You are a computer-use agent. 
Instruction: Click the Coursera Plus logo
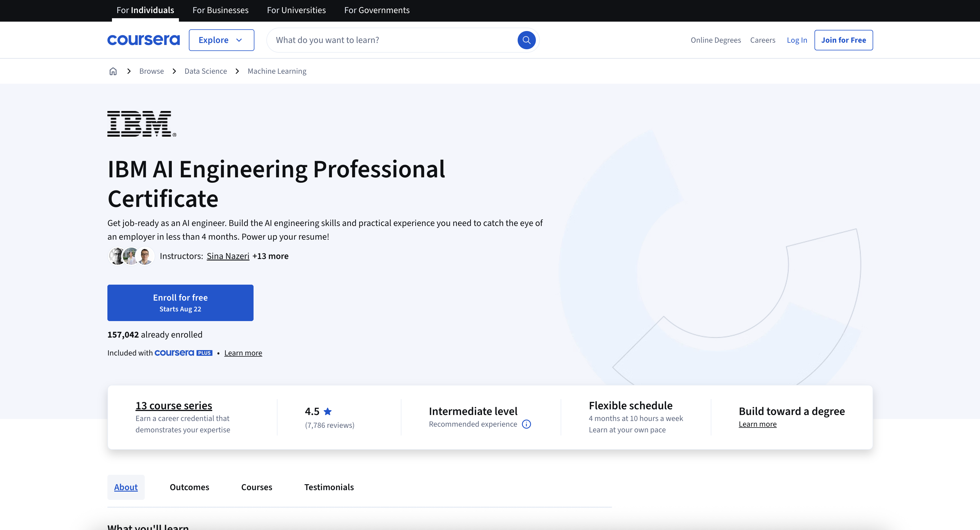pyautogui.click(x=183, y=353)
